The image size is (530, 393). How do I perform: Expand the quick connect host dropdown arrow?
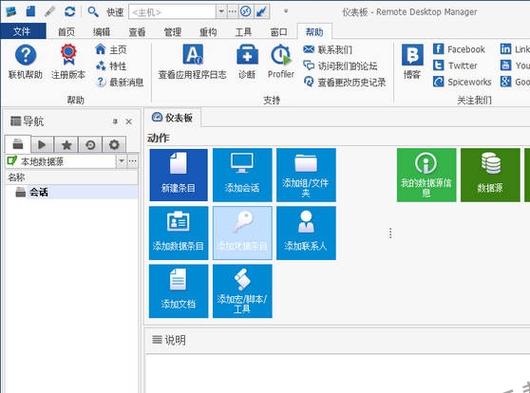(x=221, y=12)
